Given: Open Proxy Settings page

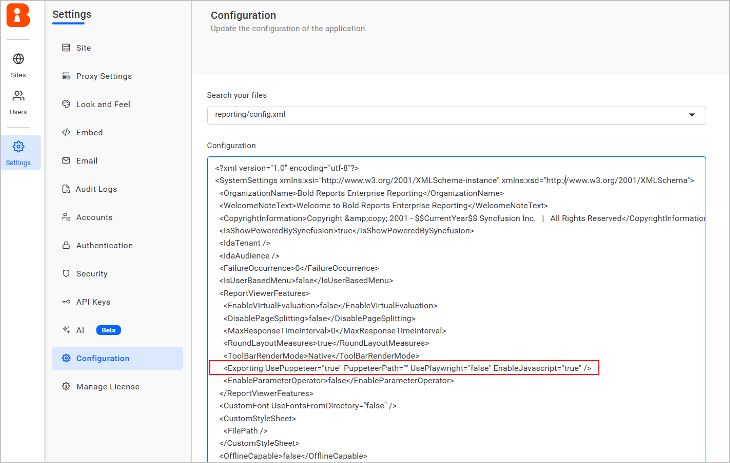Looking at the screenshot, I should (104, 76).
